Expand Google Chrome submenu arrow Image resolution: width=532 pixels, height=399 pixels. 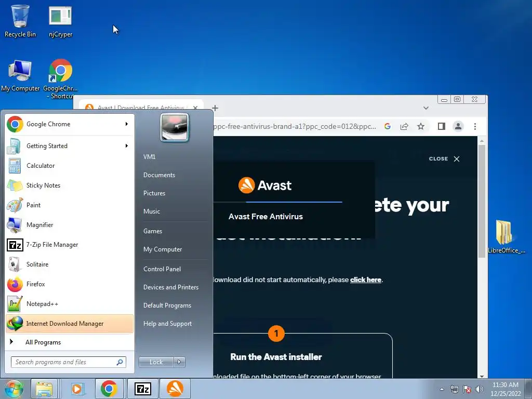(x=127, y=124)
